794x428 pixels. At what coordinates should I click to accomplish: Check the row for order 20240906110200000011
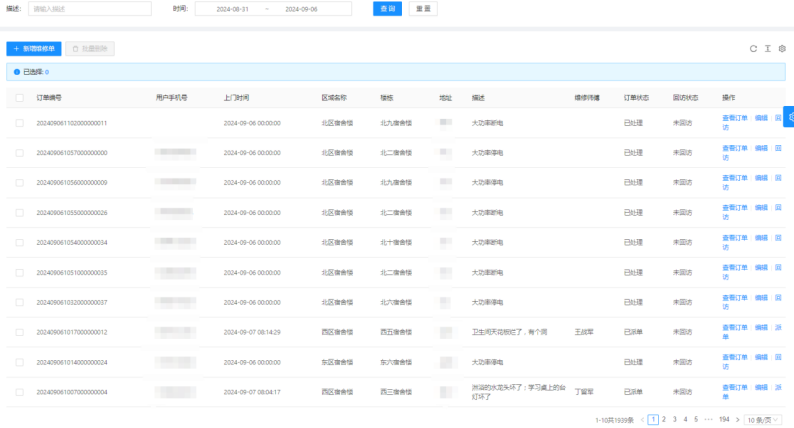coord(20,123)
